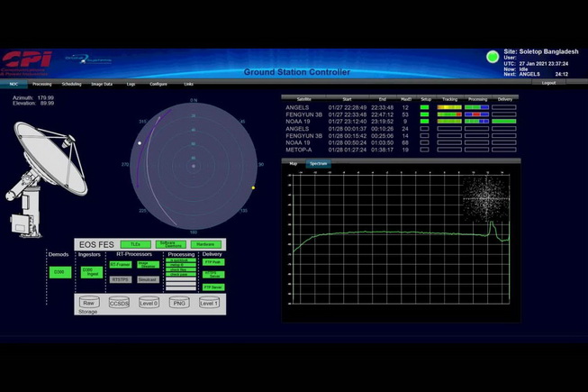
Task: Switch to the Spectrum view tab
Action: click(x=319, y=163)
